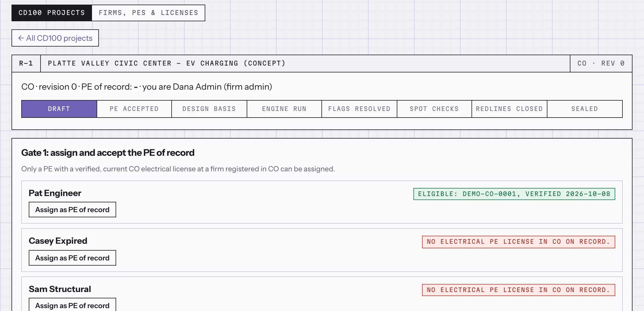644x311 pixels.
Task: Click the R-1 project identifier
Action: 26,64
